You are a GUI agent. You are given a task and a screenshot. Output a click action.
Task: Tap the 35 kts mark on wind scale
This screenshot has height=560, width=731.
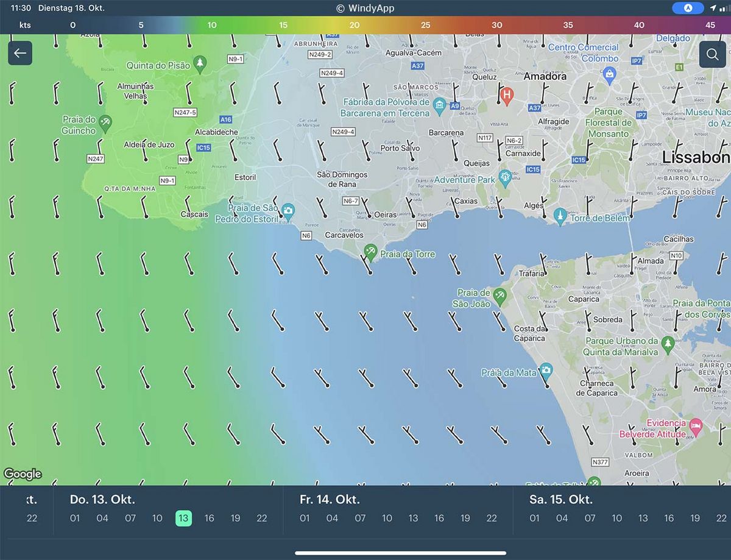[568, 25]
